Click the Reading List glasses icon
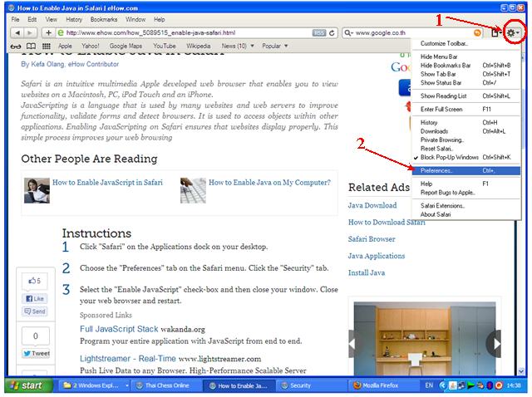 (16, 47)
